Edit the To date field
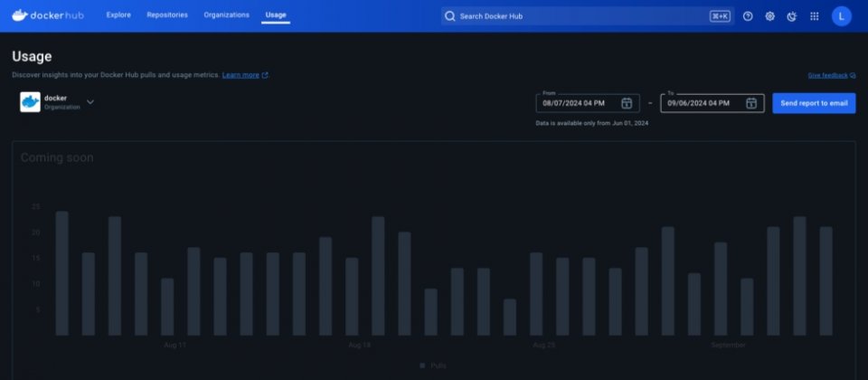 coord(712,103)
